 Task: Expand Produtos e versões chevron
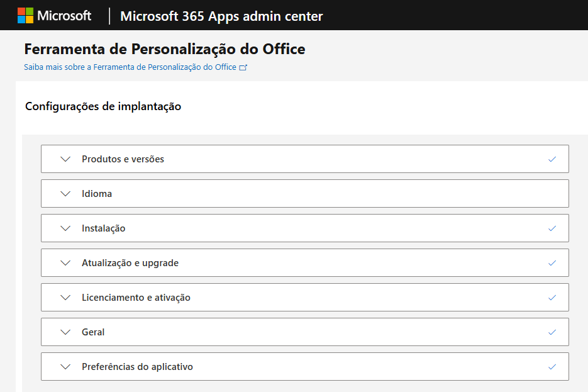65,159
